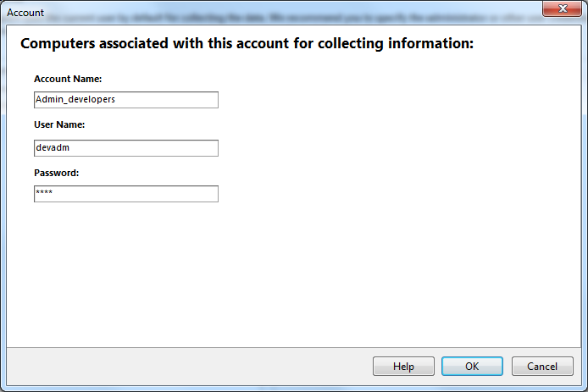This screenshot has width=588, height=392.
Task: Close the Account dialog window
Action: 559,10
